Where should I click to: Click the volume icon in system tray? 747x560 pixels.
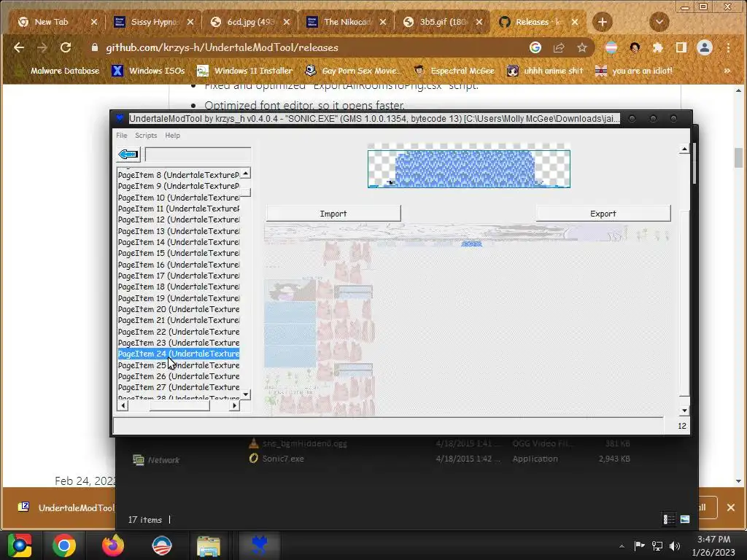click(675, 546)
